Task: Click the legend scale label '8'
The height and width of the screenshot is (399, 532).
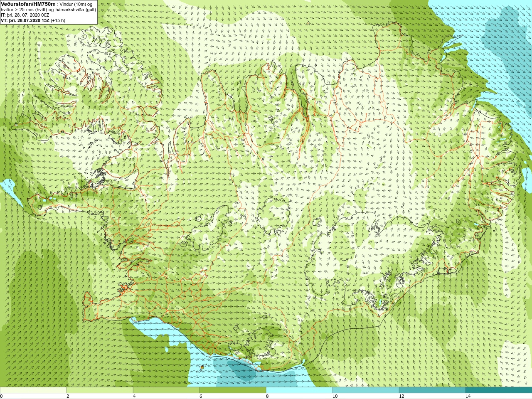Action: coord(267,396)
